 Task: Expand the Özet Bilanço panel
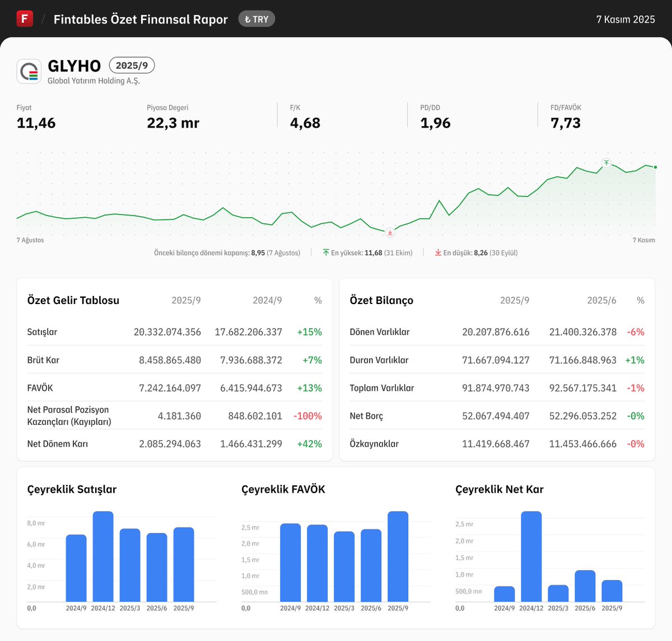click(496, 369)
